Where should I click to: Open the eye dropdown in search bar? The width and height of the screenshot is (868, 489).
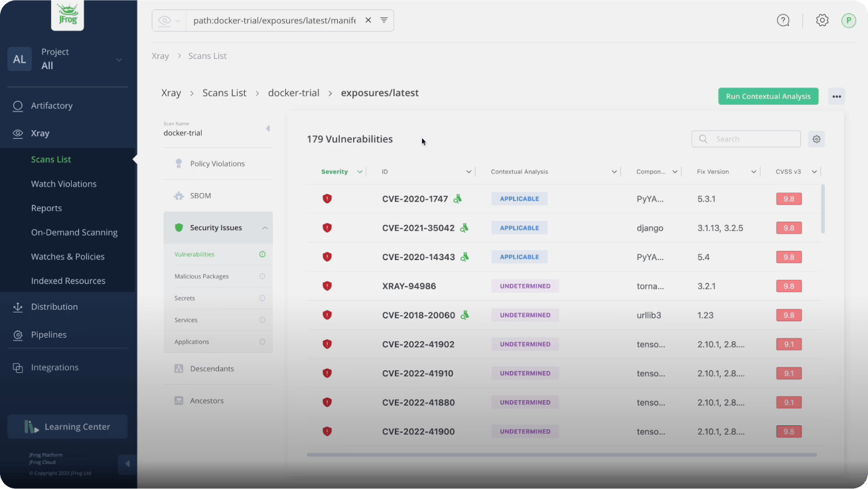coord(169,21)
